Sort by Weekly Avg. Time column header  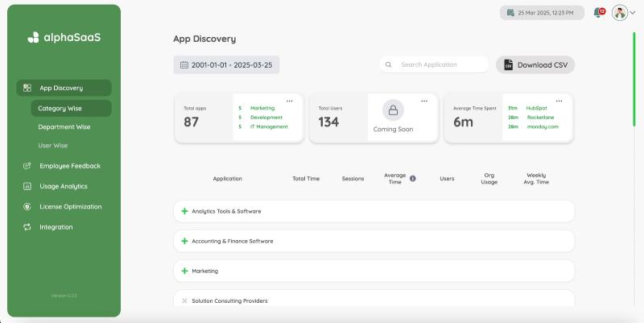tap(536, 178)
